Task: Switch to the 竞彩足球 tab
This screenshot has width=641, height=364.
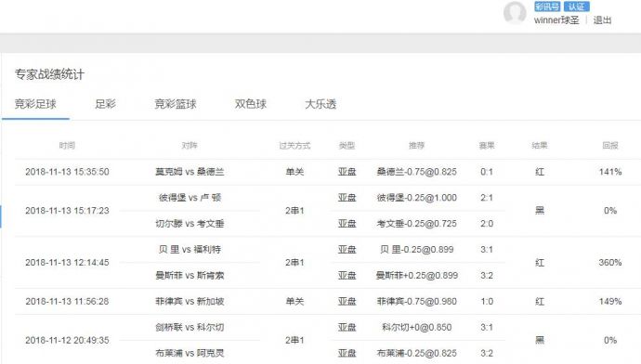Action: [x=35, y=104]
